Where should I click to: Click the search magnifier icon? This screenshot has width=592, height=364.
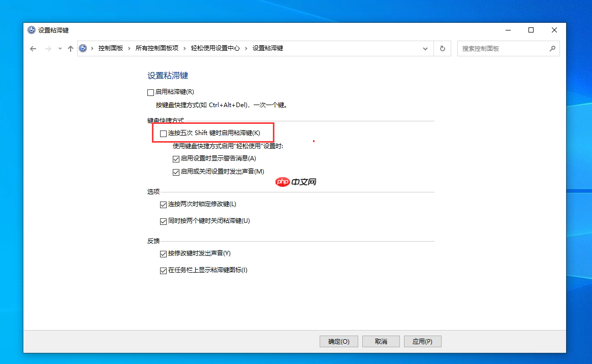552,48
